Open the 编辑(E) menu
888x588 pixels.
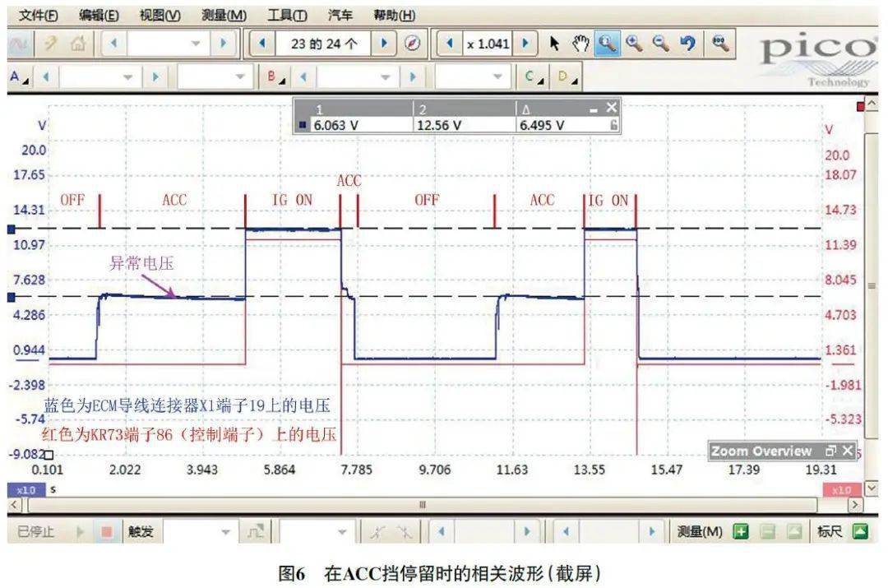pos(99,16)
